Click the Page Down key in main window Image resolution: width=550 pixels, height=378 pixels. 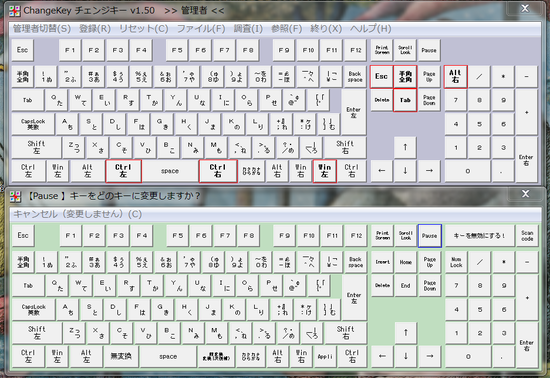[x=429, y=100]
